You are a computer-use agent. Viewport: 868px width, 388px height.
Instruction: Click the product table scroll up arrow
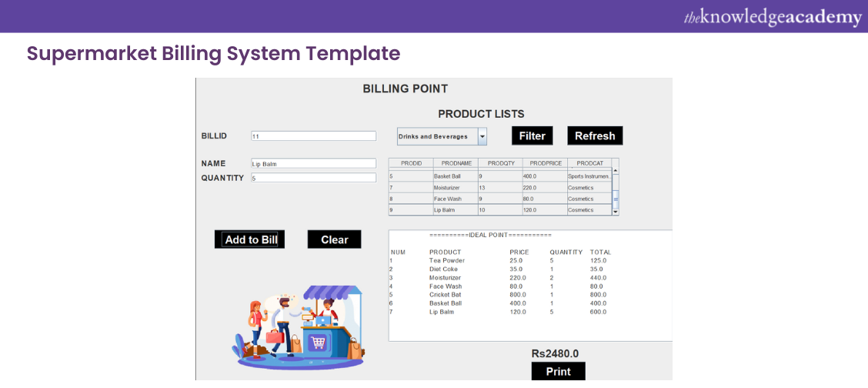pyautogui.click(x=615, y=170)
